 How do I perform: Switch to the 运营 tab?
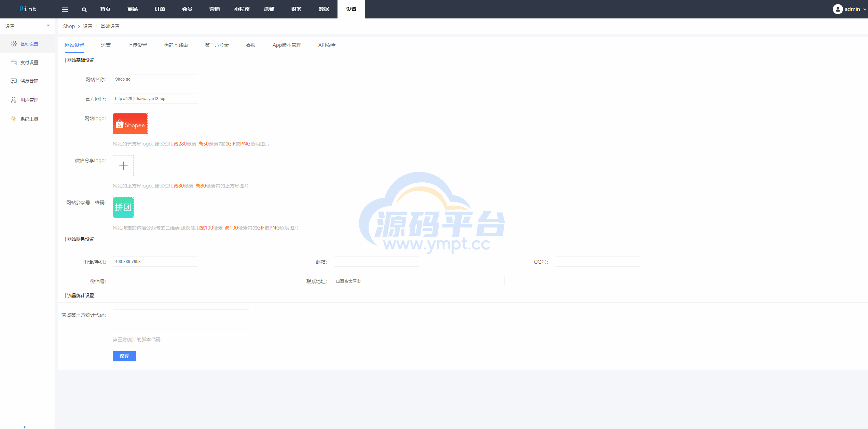[106, 45]
